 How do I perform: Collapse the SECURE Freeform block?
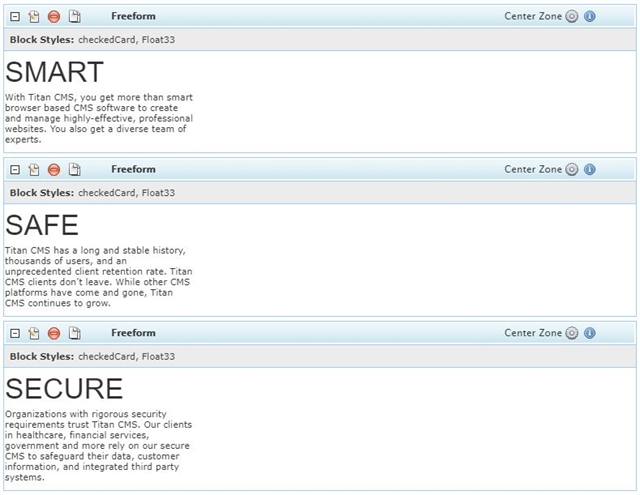tap(15, 333)
